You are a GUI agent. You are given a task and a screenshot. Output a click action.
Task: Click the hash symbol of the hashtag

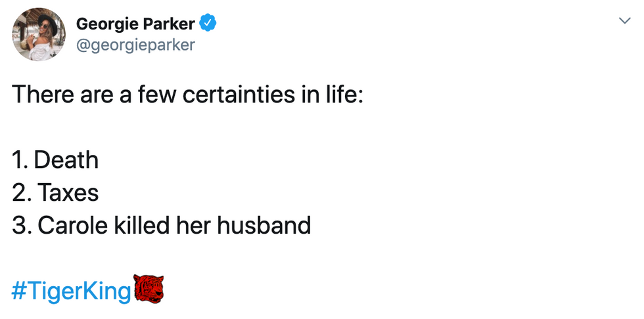(x=19, y=292)
